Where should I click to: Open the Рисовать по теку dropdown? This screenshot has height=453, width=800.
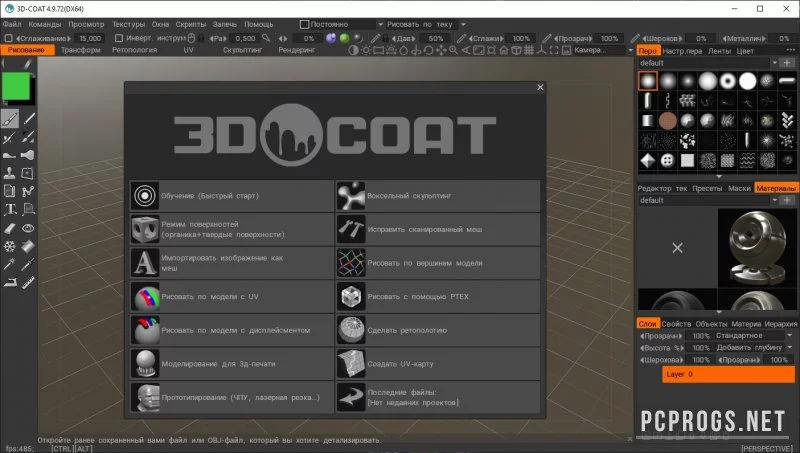tap(463, 24)
